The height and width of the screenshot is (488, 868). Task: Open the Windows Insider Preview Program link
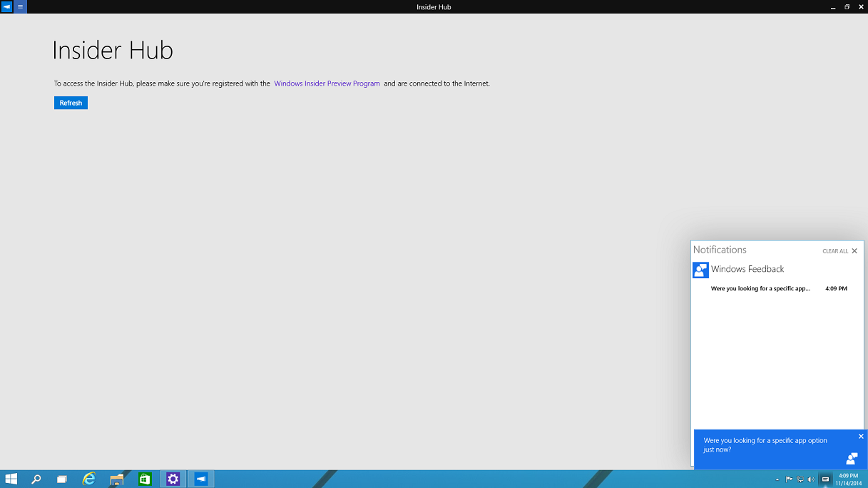[327, 83]
